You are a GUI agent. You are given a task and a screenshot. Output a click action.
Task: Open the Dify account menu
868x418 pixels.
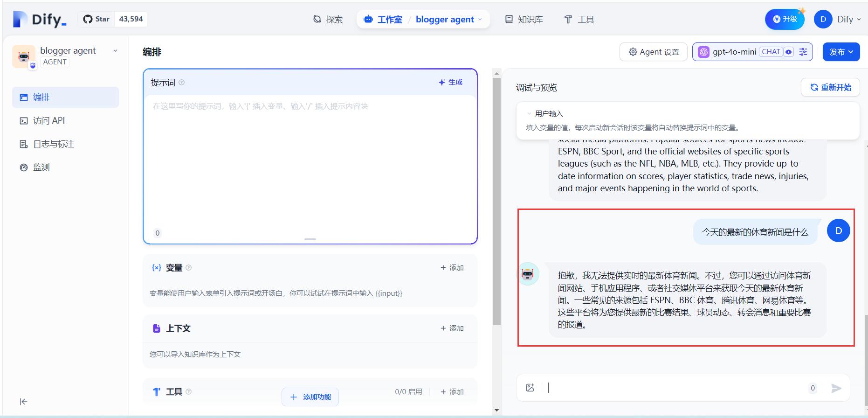point(838,19)
